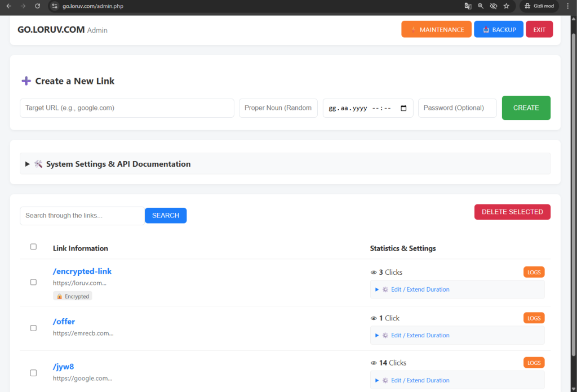Screen dimensions: 577x392
Task: Open the date picker calendar icon
Action: tap(403, 108)
